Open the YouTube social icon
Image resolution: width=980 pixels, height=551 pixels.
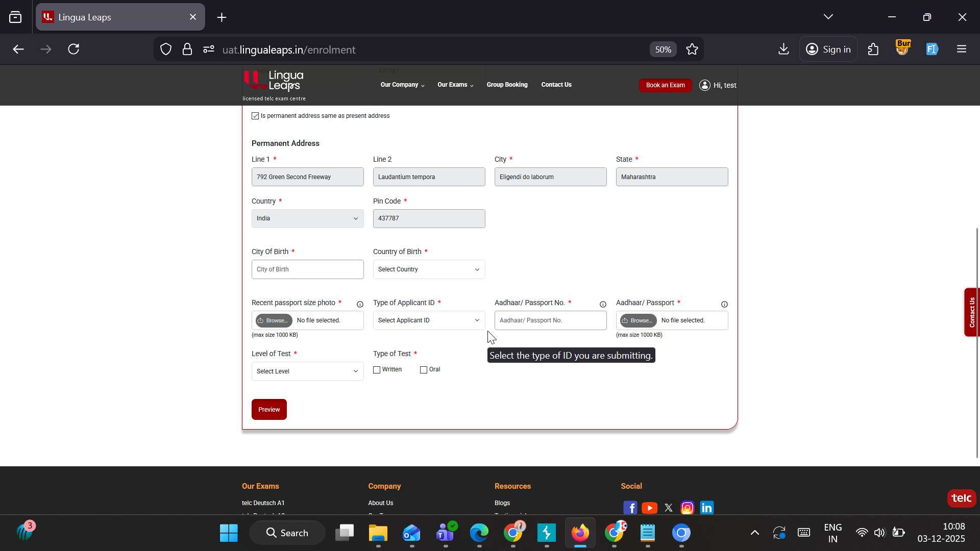[649, 508]
